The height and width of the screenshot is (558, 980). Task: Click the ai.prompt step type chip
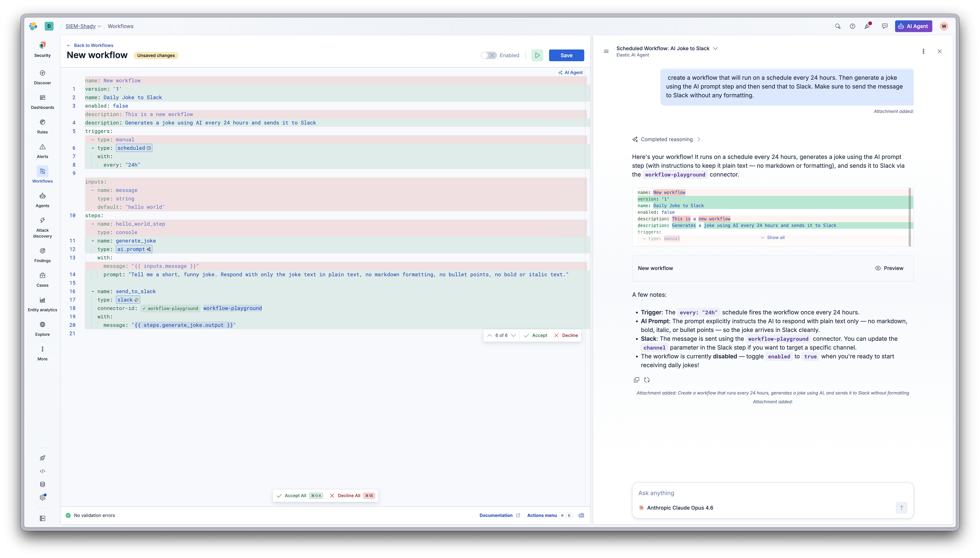pyautogui.click(x=134, y=249)
